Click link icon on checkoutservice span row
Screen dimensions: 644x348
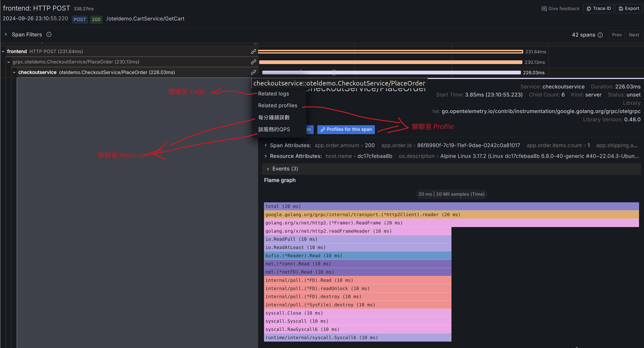(x=253, y=72)
